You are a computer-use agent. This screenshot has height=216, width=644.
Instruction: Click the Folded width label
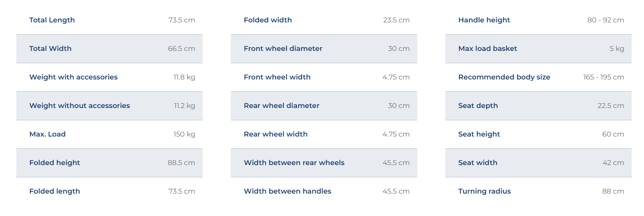268,20
